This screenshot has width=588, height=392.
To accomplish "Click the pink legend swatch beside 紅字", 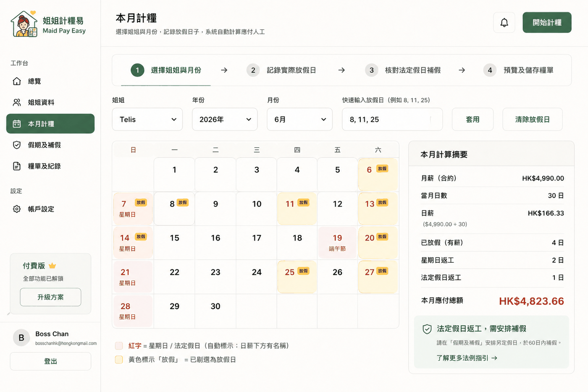I will (x=119, y=346).
